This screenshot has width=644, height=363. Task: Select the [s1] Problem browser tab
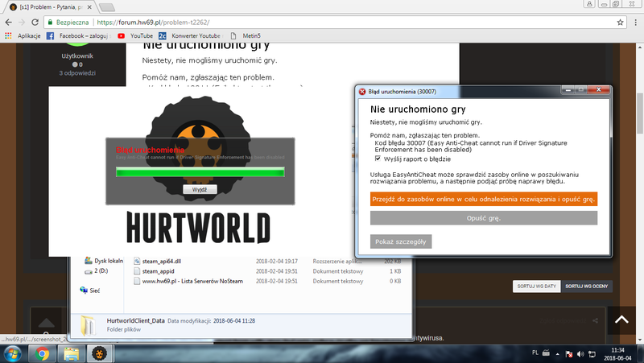[x=49, y=7]
